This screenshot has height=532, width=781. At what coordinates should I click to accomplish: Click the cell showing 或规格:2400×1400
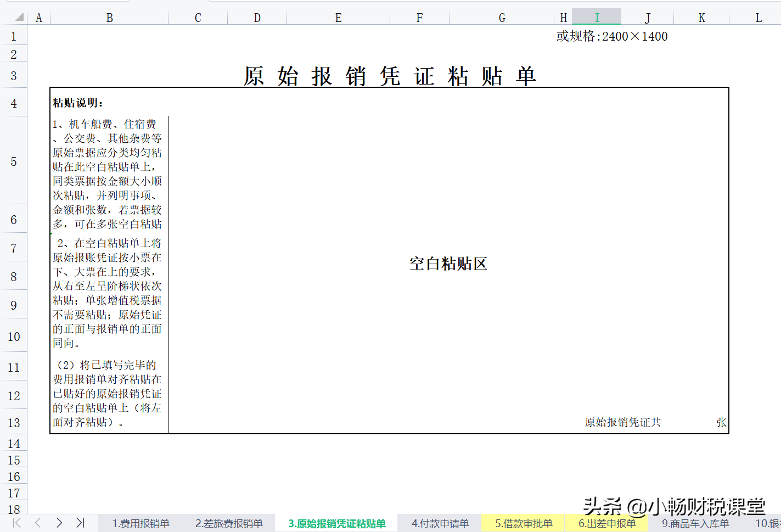click(610, 36)
